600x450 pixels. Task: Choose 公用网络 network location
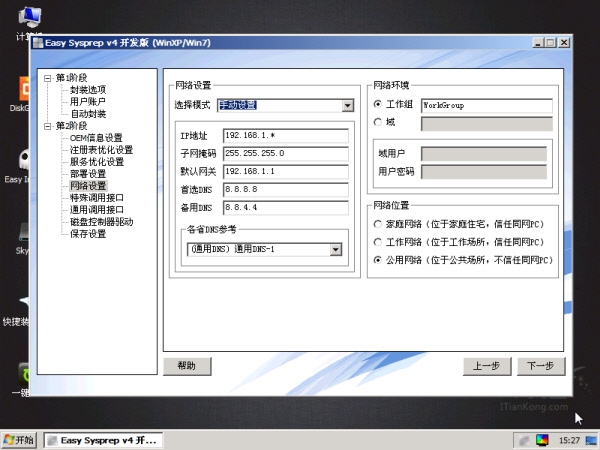pyautogui.click(x=378, y=260)
